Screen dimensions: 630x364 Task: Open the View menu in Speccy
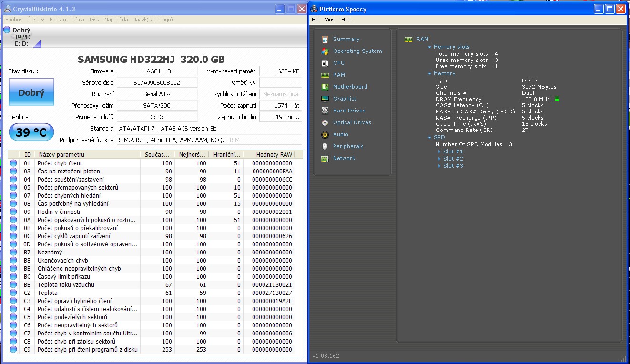(x=330, y=20)
